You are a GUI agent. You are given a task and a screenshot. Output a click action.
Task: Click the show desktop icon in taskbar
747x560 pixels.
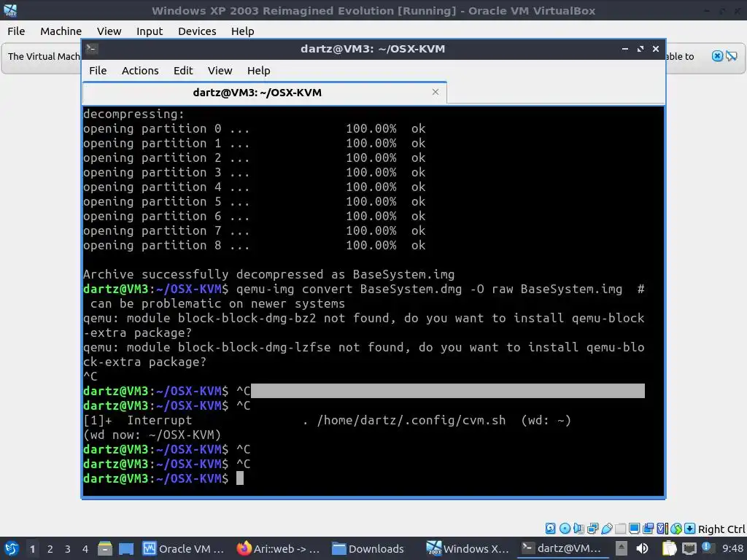coord(125,548)
